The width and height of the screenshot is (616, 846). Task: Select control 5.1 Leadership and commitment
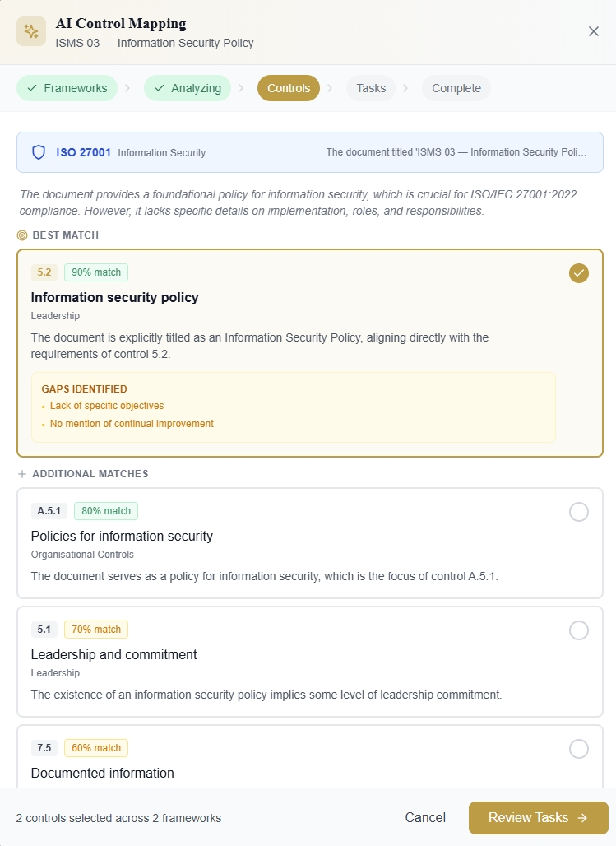579,630
